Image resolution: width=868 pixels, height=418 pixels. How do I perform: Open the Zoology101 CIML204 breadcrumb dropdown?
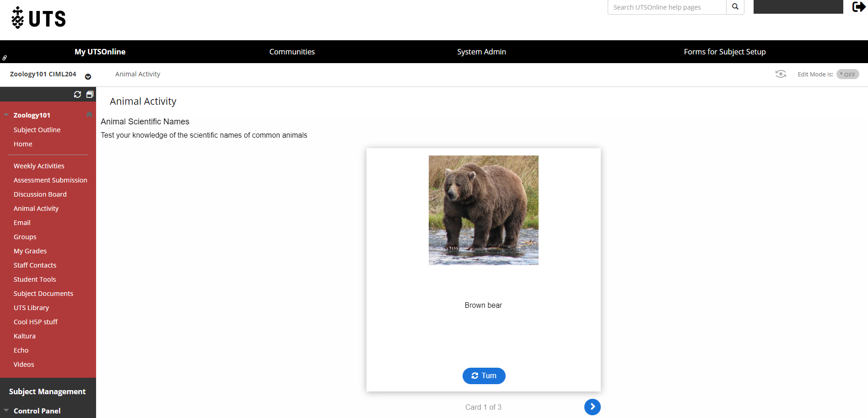[88, 77]
